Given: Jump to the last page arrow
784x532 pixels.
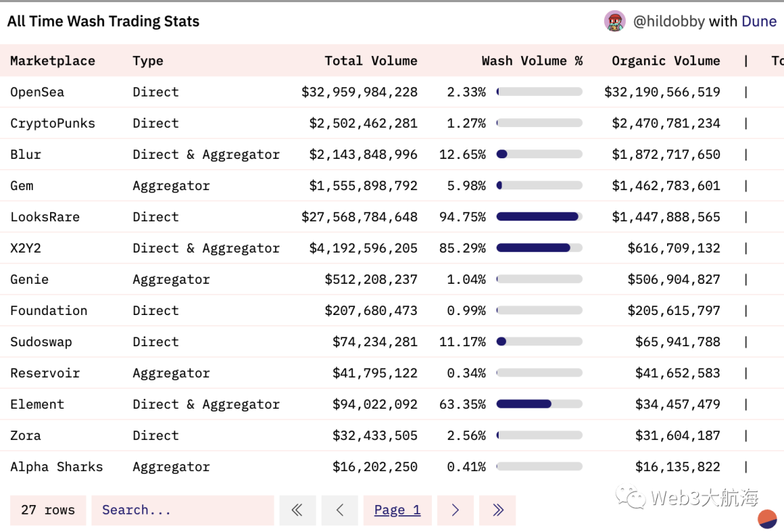Looking at the screenshot, I should pyautogui.click(x=497, y=510).
